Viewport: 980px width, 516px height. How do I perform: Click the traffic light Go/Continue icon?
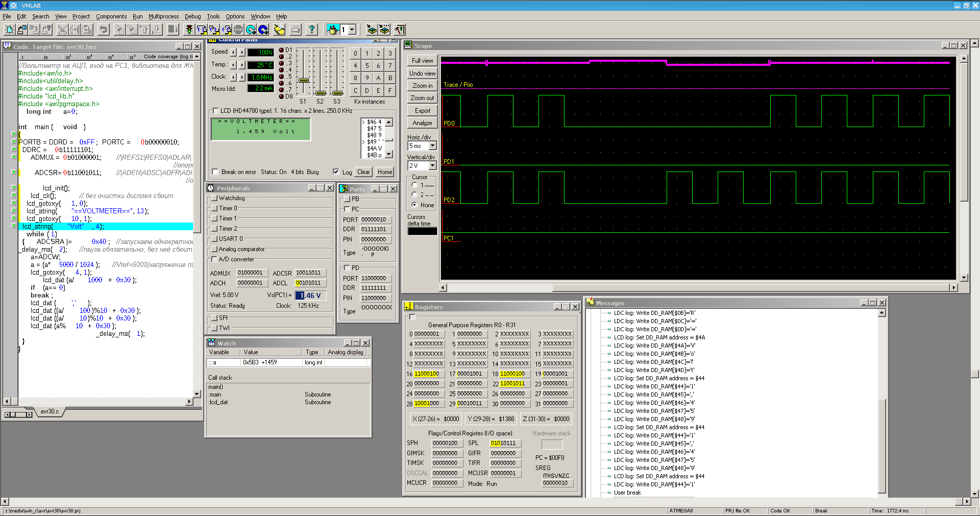click(x=189, y=30)
